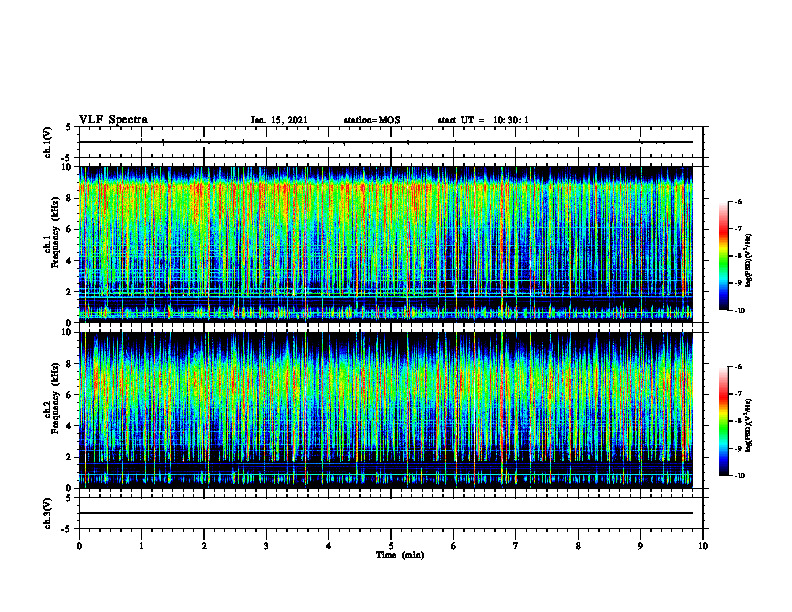Select the ch.1 colorbar log(PSD) label

[749, 261]
